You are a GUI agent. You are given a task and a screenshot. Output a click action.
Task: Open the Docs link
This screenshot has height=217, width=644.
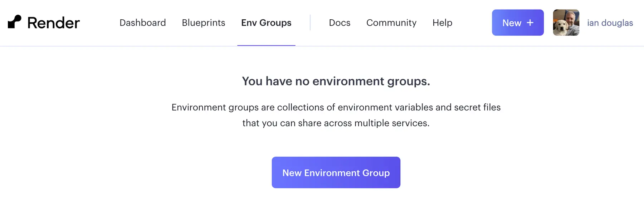tap(340, 23)
